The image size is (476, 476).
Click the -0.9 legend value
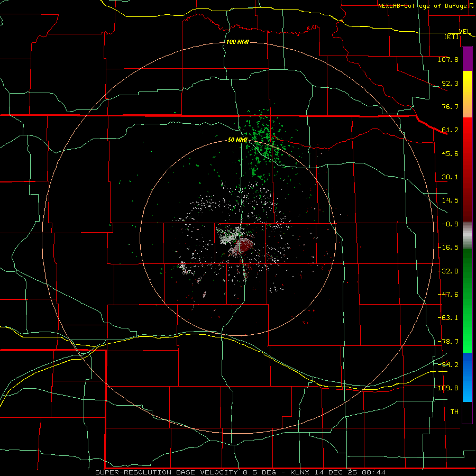[450, 224]
